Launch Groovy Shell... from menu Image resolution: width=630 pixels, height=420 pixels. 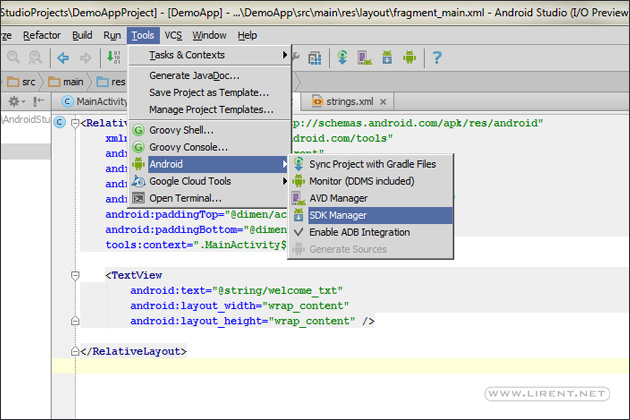click(x=209, y=130)
